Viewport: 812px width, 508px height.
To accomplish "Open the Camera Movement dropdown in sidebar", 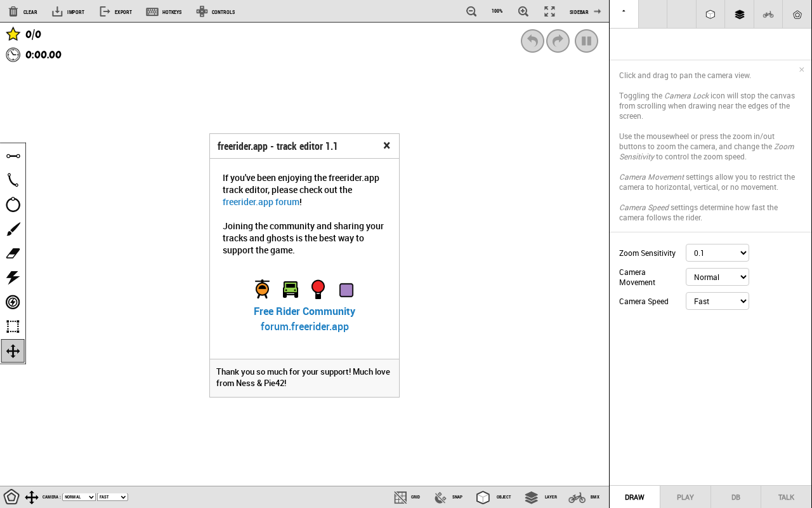I will click(x=717, y=277).
